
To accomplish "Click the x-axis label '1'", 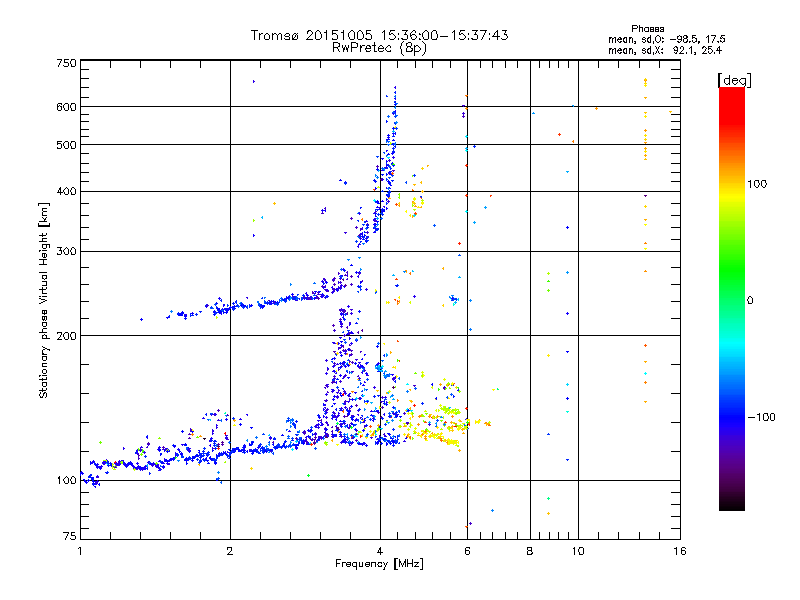I will click(x=80, y=551).
